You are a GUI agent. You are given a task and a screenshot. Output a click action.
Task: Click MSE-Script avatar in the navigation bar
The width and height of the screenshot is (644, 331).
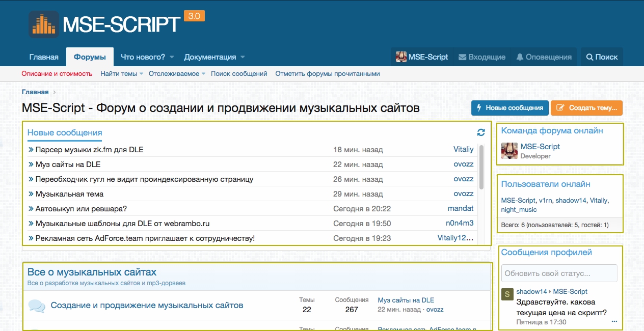tap(401, 57)
